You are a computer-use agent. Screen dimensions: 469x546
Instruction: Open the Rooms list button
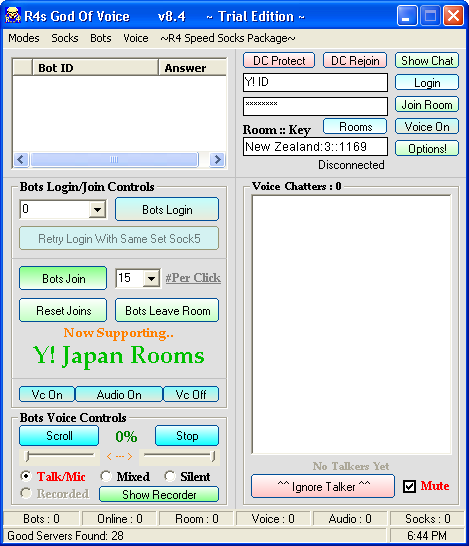pos(355,126)
